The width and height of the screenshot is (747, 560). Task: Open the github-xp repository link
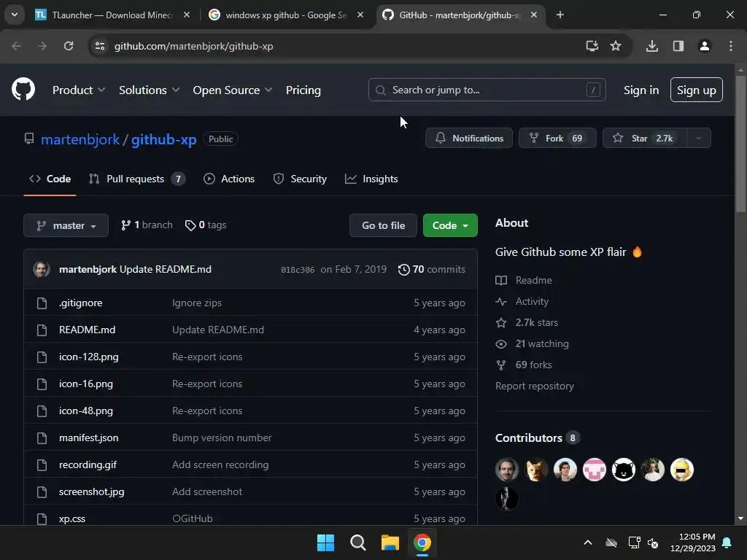pos(164,139)
